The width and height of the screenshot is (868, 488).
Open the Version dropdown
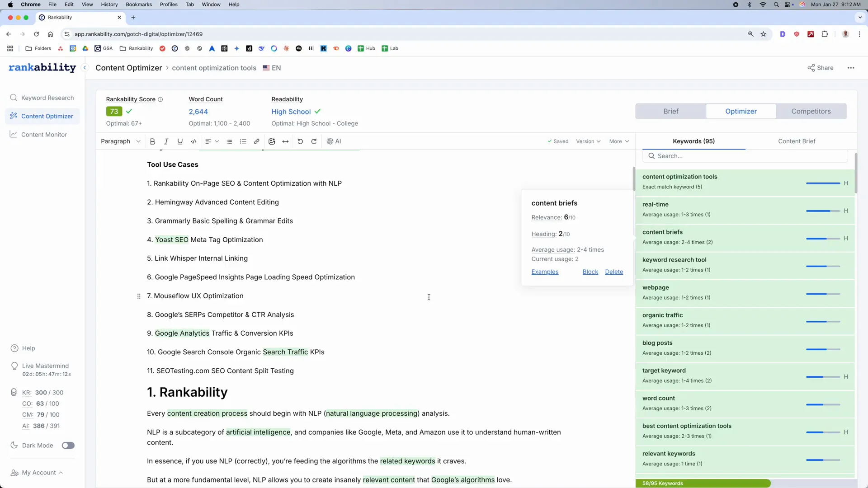pyautogui.click(x=588, y=141)
